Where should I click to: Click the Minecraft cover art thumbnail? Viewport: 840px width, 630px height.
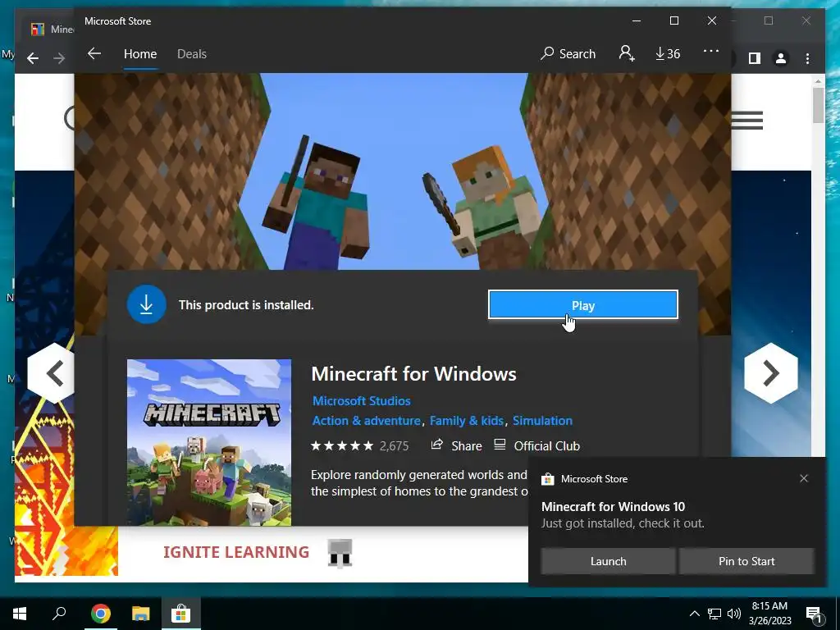coord(209,442)
